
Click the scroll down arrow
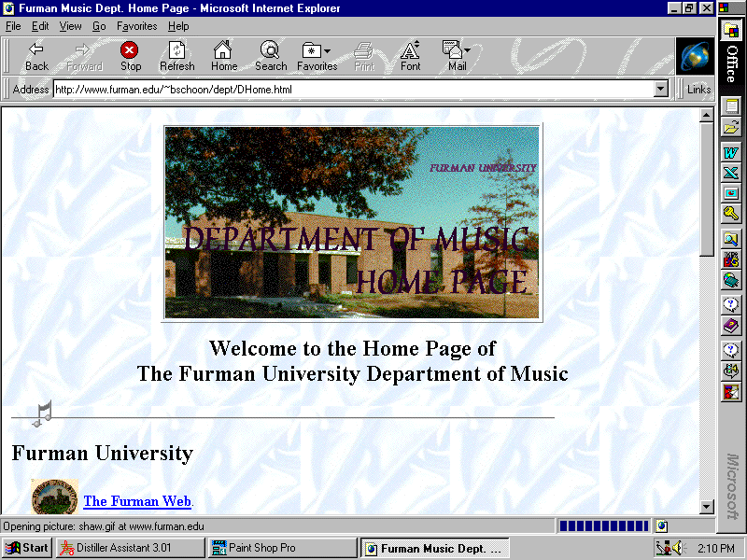707,507
